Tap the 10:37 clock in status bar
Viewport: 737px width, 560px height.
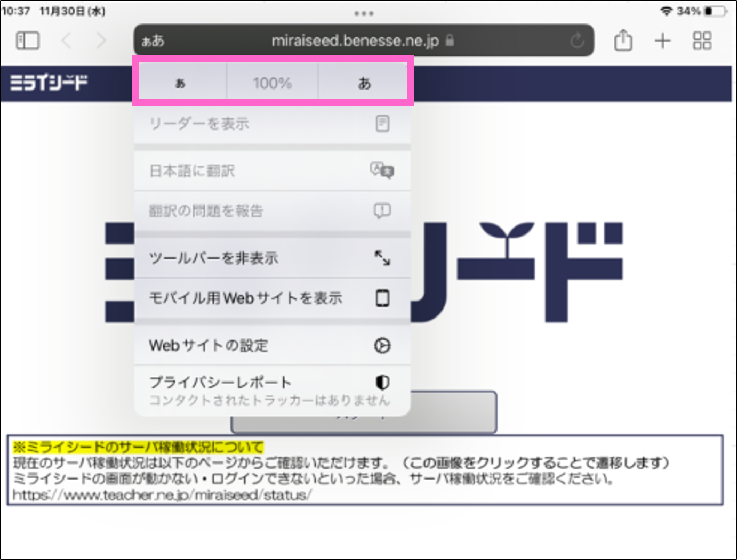pyautogui.click(x=16, y=11)
